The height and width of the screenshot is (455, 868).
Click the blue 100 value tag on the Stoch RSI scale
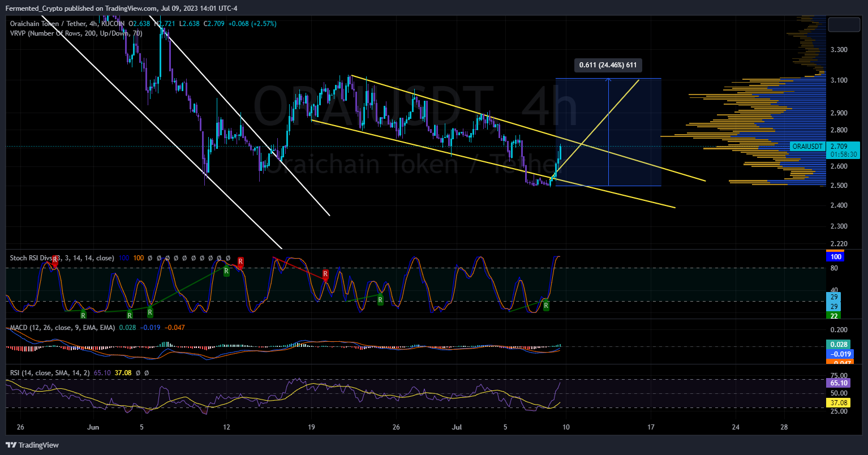(836, 257)
